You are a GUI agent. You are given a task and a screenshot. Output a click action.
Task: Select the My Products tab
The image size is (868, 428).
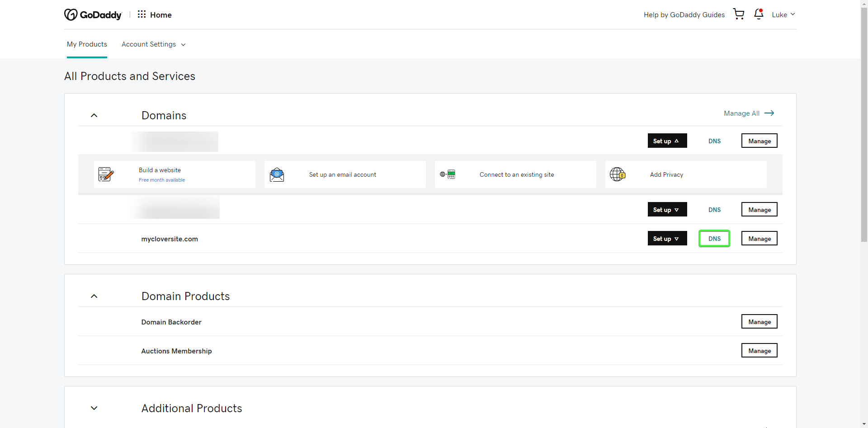coord(87,44)
